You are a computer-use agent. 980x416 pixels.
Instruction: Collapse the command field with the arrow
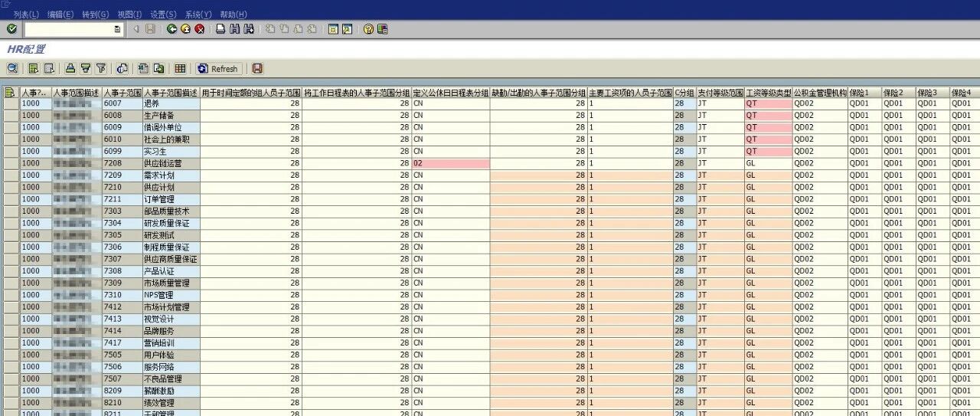click(136, 29)
